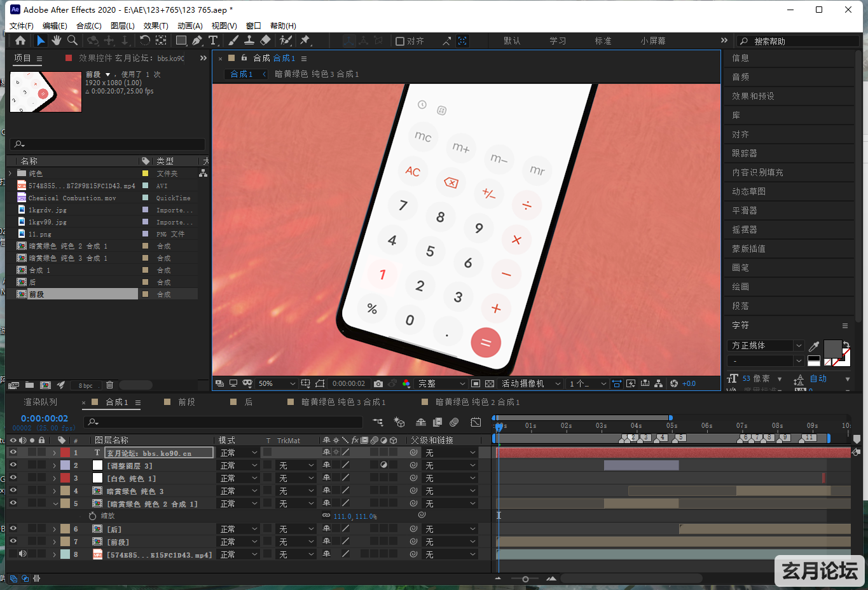
Task: Select the Roto Brush tool
Action: (x=286, y=41)
